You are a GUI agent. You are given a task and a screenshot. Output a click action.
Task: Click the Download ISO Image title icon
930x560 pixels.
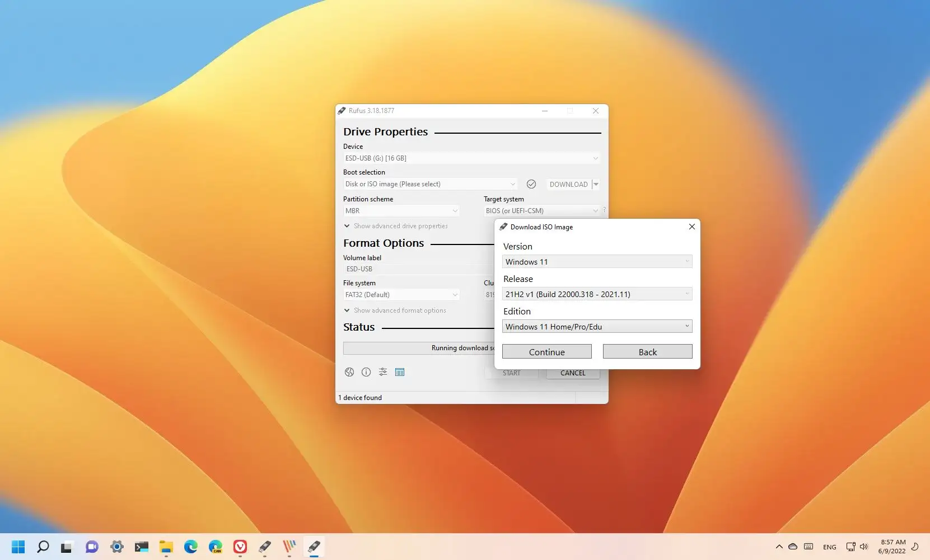(x=503, y=227)
